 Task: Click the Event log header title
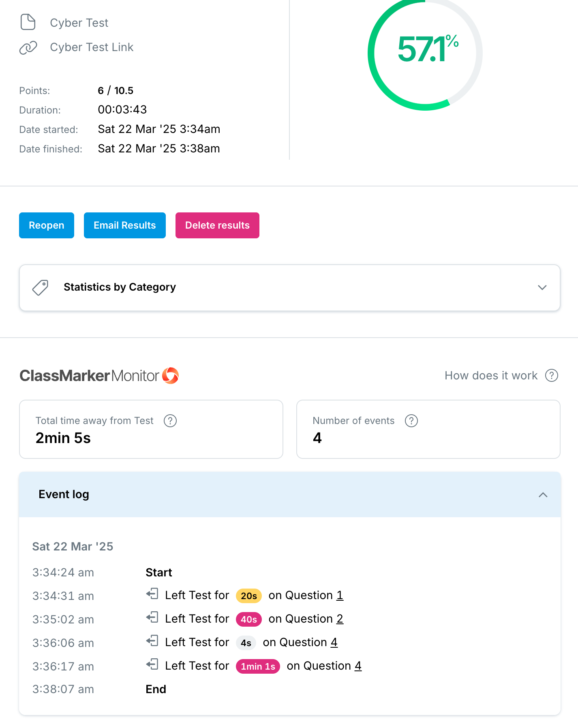tap(64, 495)
